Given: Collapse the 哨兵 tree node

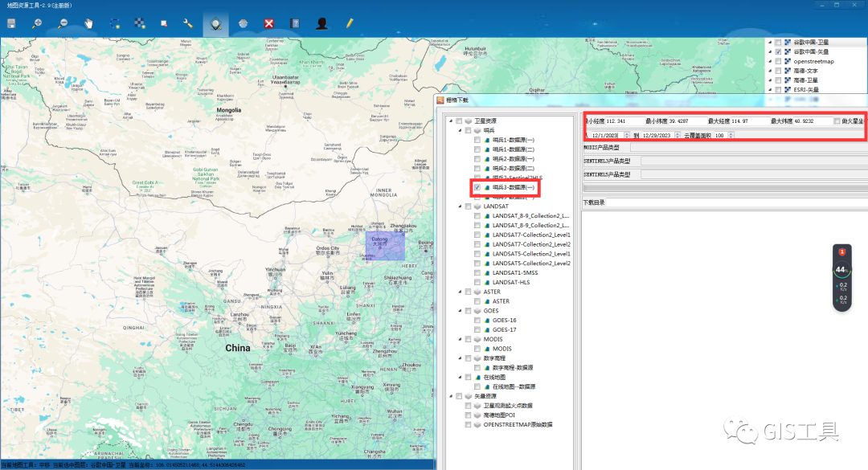Looking at the screenshot, I should click(460, 131).
